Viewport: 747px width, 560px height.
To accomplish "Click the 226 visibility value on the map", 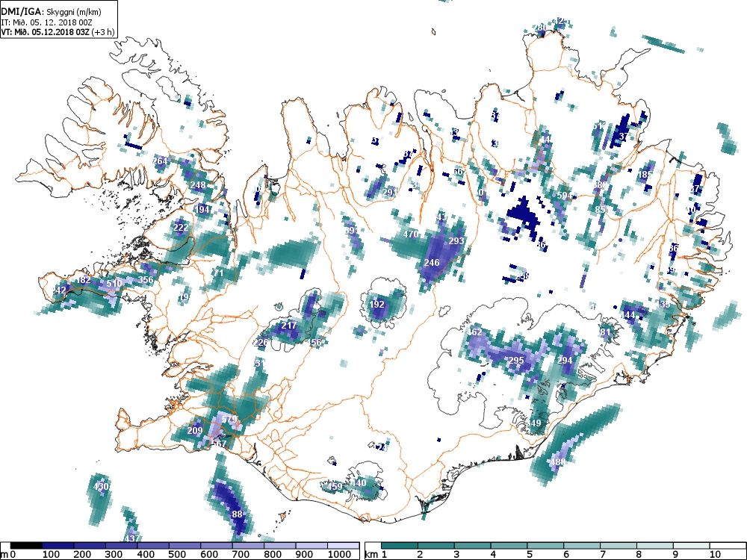I will 261,343.
